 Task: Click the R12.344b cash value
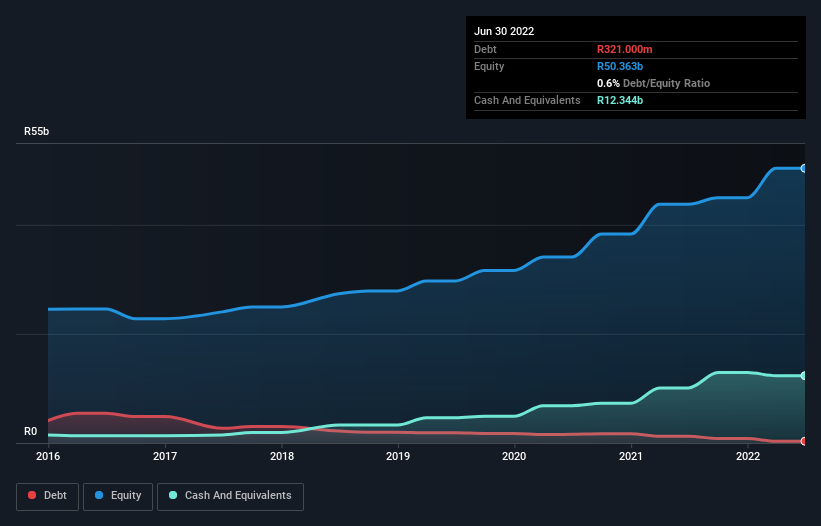click(620, 100)
